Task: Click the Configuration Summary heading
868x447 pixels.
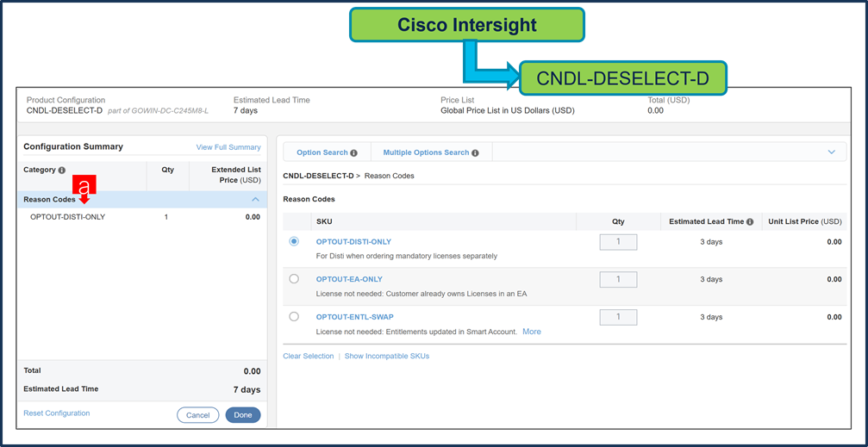Action: point(73,146)
